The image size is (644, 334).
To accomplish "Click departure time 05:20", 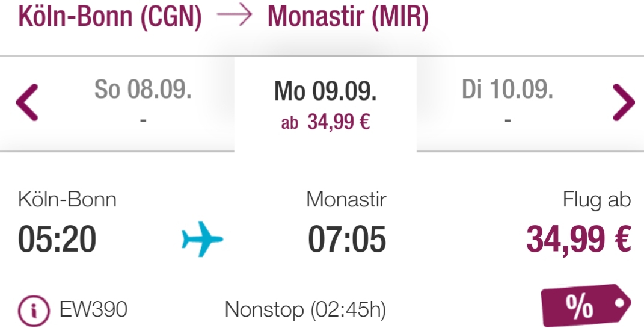I will point(57,239).
